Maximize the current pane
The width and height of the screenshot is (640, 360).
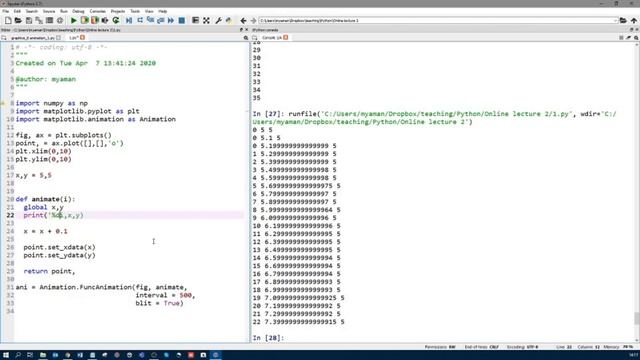(196, 20)
